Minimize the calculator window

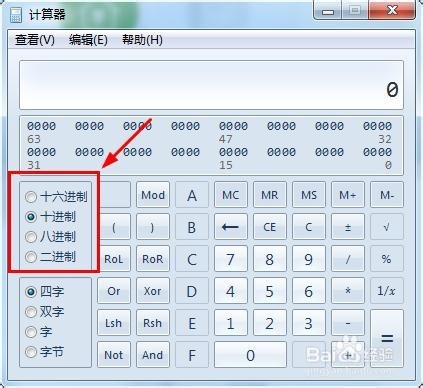328,11
